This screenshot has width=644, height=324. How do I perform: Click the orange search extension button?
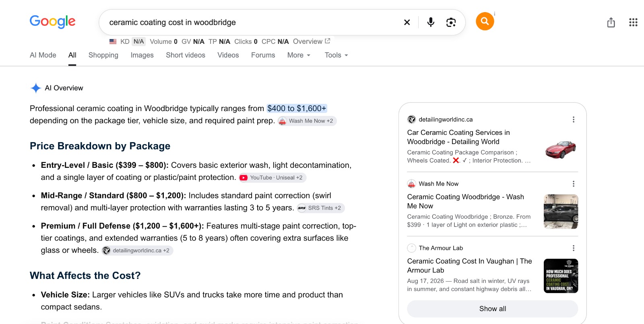(485, 21)
